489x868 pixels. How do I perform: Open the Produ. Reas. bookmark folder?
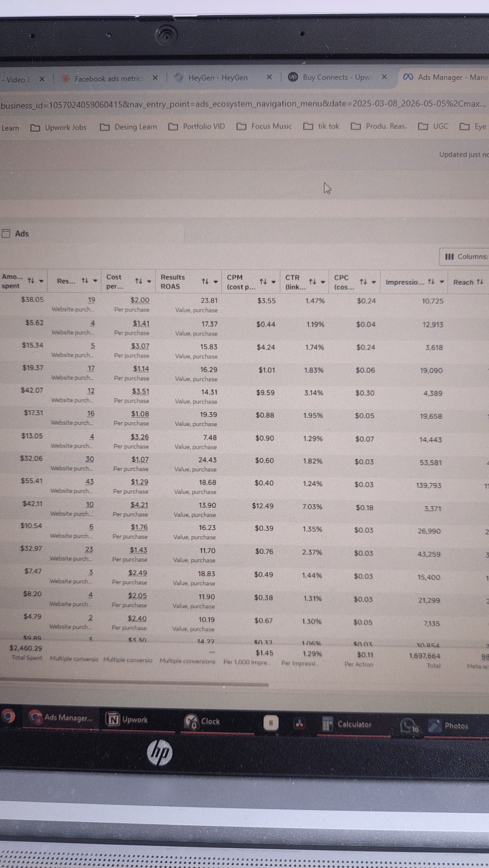point(379,126)
